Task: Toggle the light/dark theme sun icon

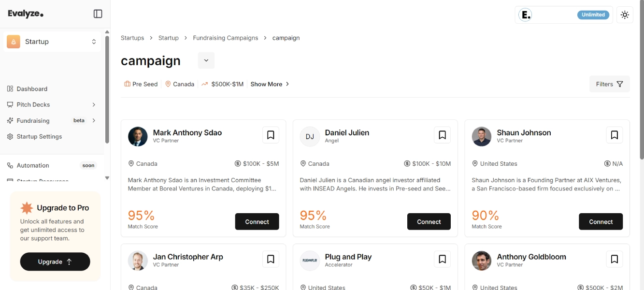Action: [x=625, y=15]
